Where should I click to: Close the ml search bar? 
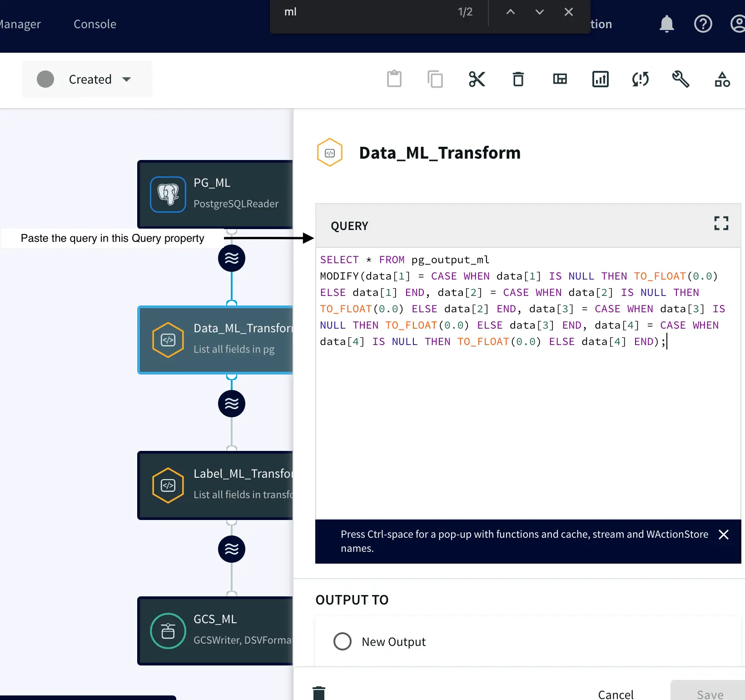click(568, 12)
